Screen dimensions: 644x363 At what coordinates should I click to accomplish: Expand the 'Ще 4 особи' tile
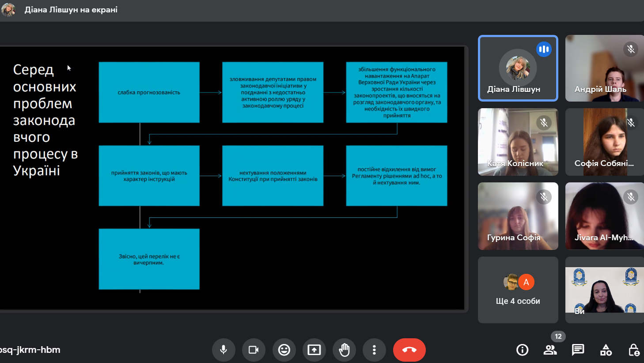click(518, 290)
